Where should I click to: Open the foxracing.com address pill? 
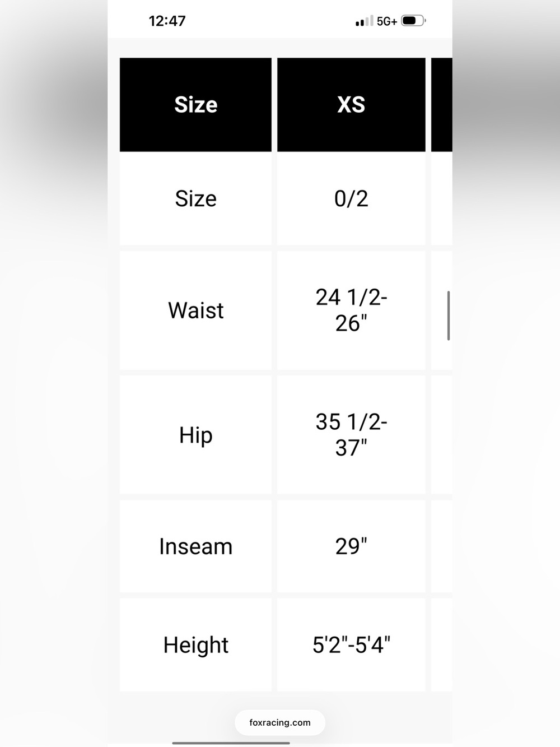(280, 722)
